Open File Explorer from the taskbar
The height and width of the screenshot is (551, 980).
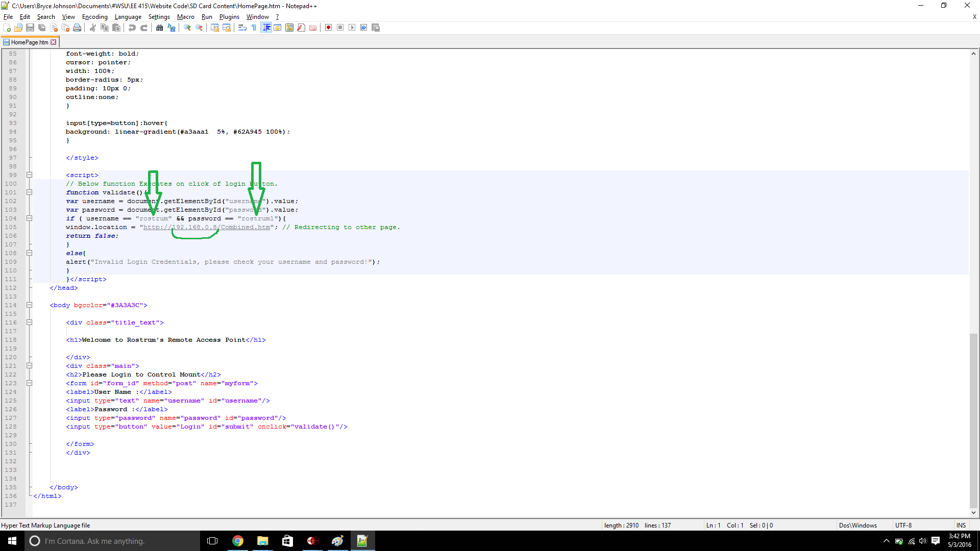pyautogui.click(x=263, y=541)
